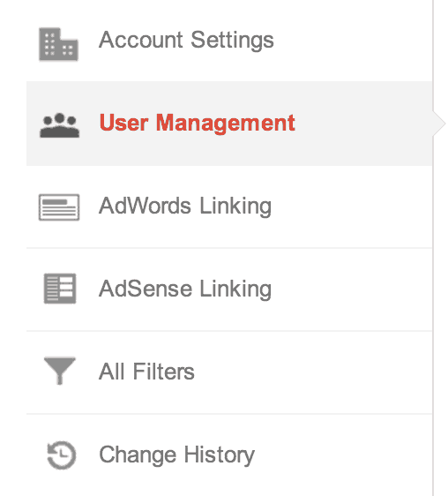The image size is (448, 496).
Task: Click the Change History clock icon
Action: point(61,455)
